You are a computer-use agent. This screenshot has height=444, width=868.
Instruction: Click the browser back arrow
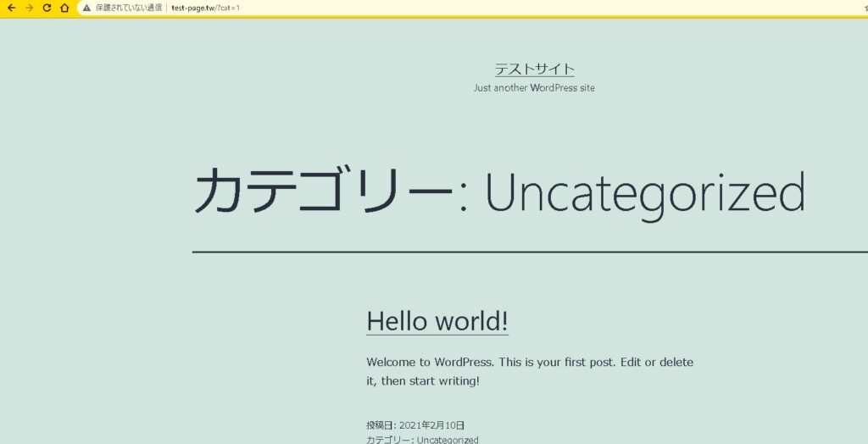[x=11, y=8]
